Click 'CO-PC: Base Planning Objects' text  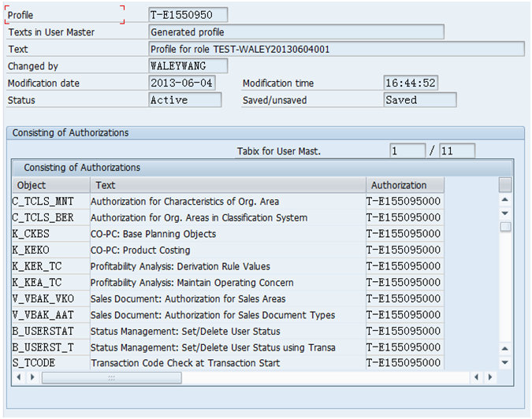(x=153, y=234)
